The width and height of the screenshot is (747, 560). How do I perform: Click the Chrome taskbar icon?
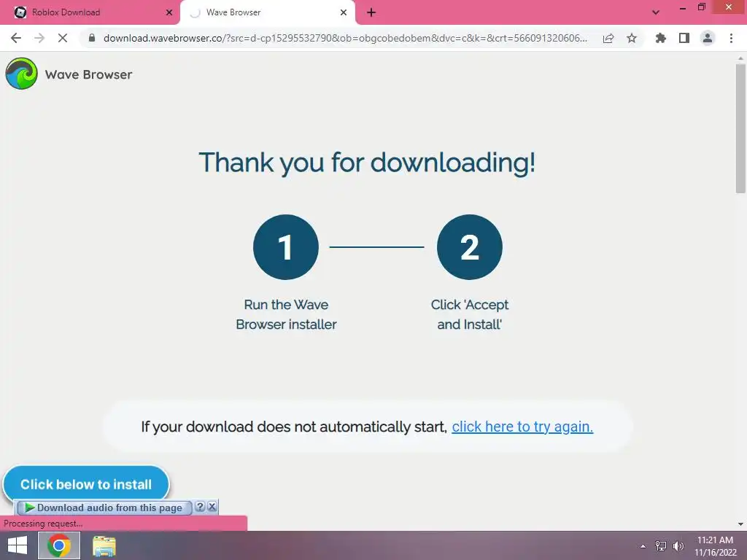(59, 545)
